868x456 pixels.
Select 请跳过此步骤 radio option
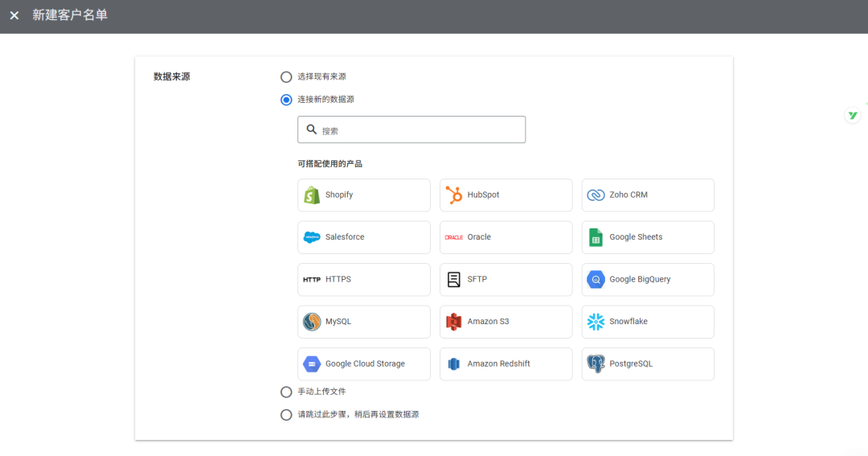[x=286, y=415]
